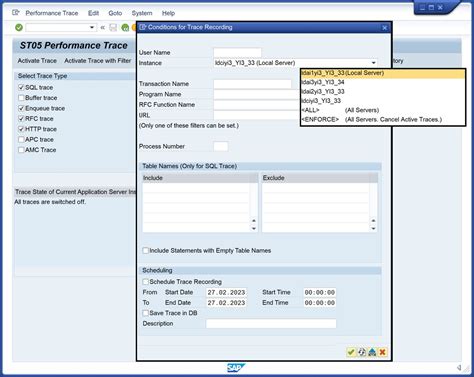This screenshot has width=474, height=377.
Task: Click Include table scroll up arrow
Action: coord(254,221)
